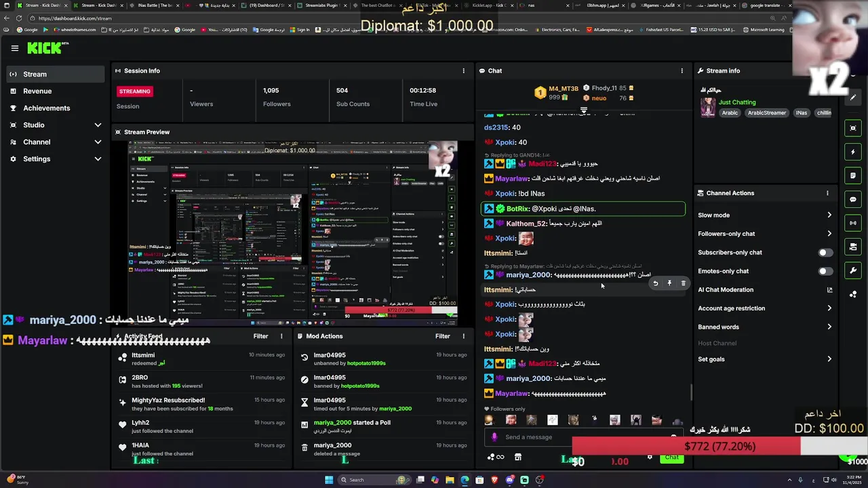
Task: Click the Windows Start button
Action: 329,480
